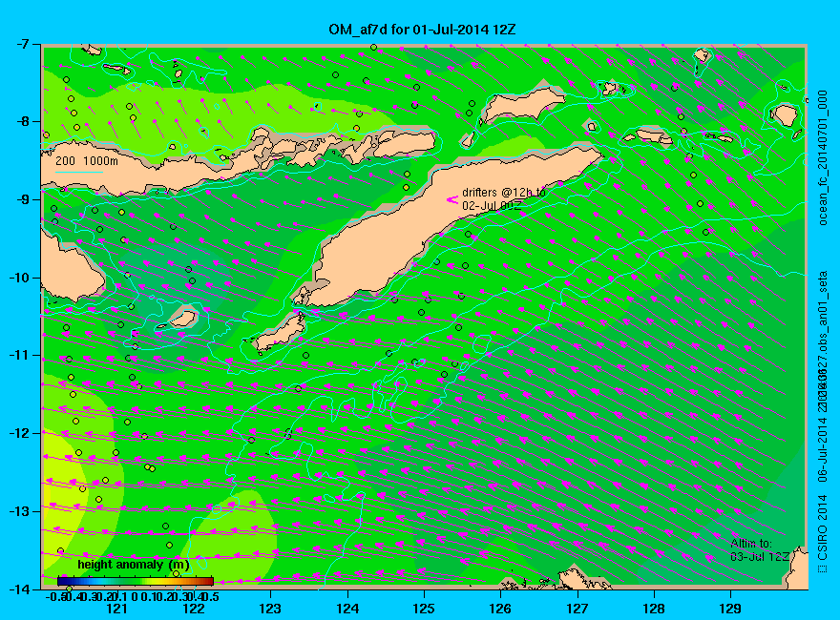This screenshot has height=620, width=840.
Task: Click the dark red end of the height anomaly colorbar
Action: point(210,582)
